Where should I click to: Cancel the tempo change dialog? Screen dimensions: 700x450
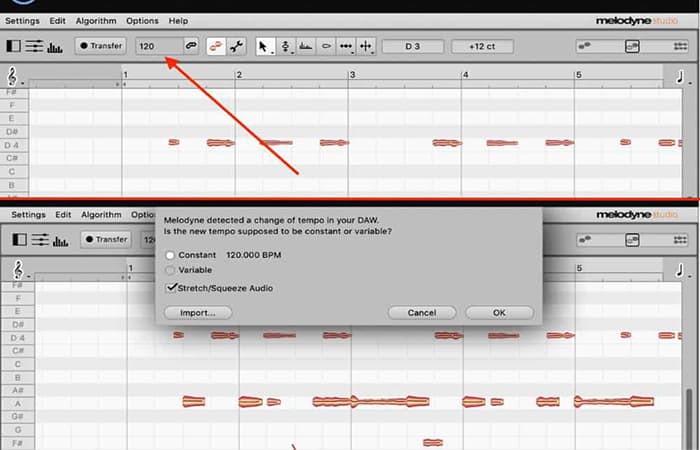(x=422, y=312)
